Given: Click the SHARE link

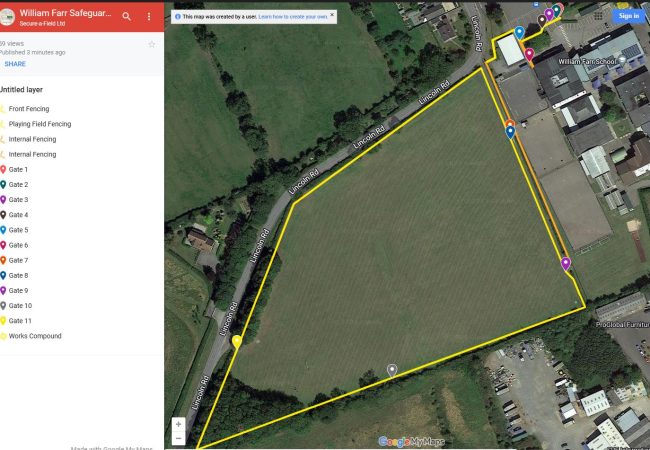Looking at the screenshot, I should click(15, 63).
